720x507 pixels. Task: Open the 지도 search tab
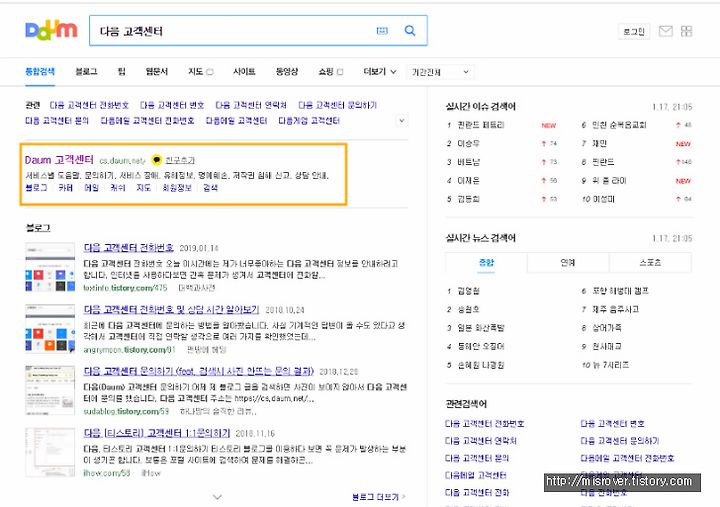coord(196,72)
